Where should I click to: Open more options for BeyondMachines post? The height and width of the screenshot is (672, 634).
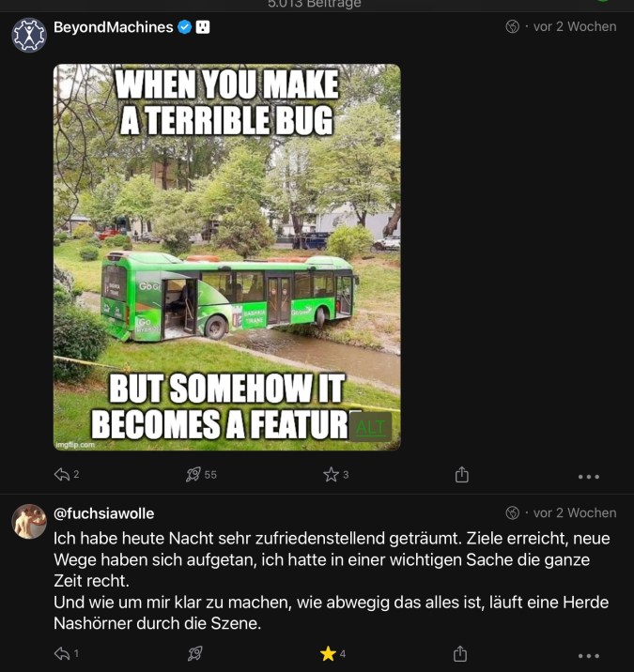tap(589, 476)
